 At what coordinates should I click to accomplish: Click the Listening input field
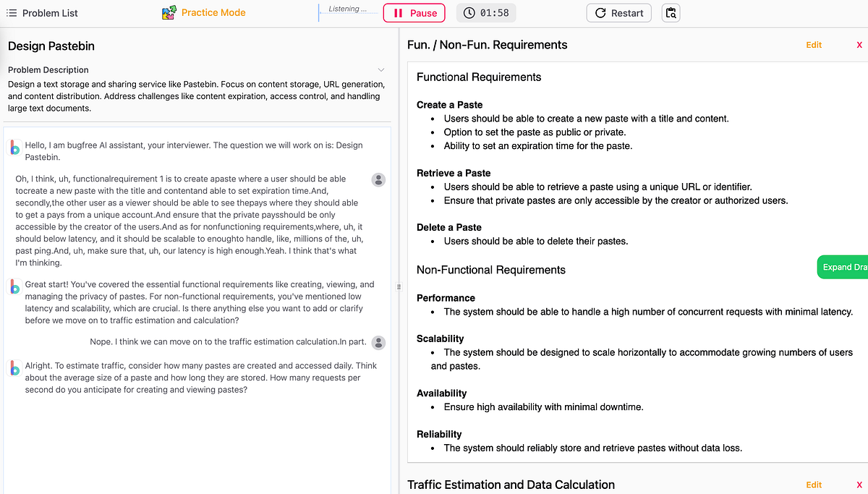tap(347, 10)
